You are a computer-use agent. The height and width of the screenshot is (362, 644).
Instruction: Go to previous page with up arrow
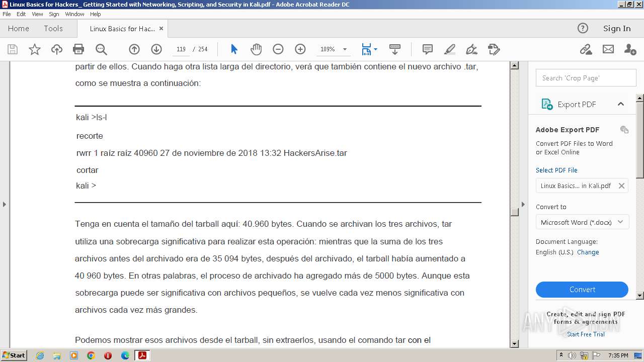[x=134, y=49]
